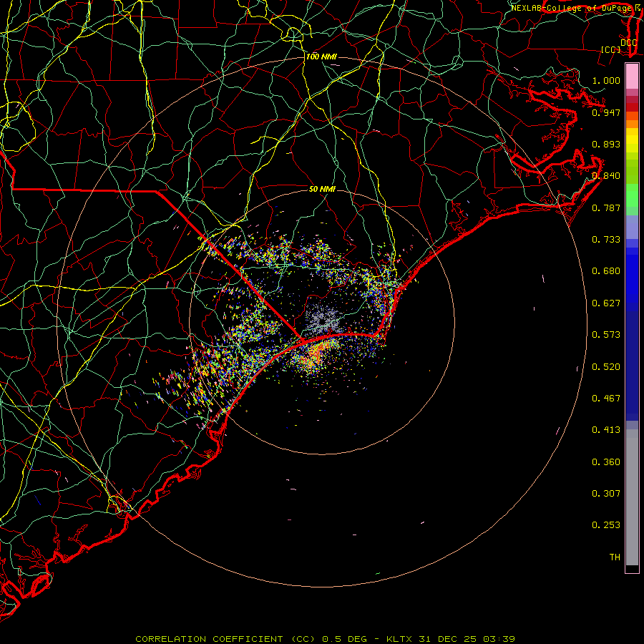Screen dimensions: 644x644
Task: Click the gray clutter cluster at radar site
Action: [x=324, y=320]
